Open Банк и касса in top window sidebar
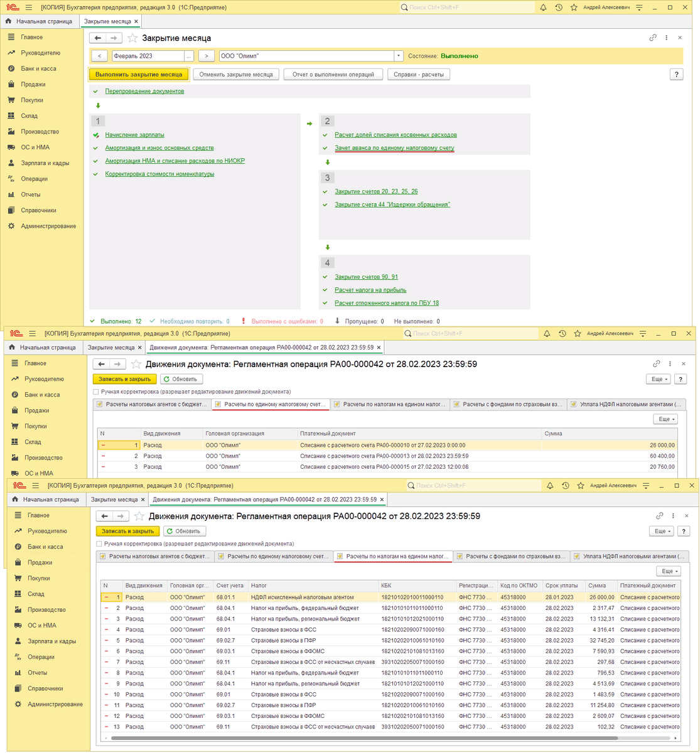This screenshot has height=753, width=700. [x=38, y=68]
